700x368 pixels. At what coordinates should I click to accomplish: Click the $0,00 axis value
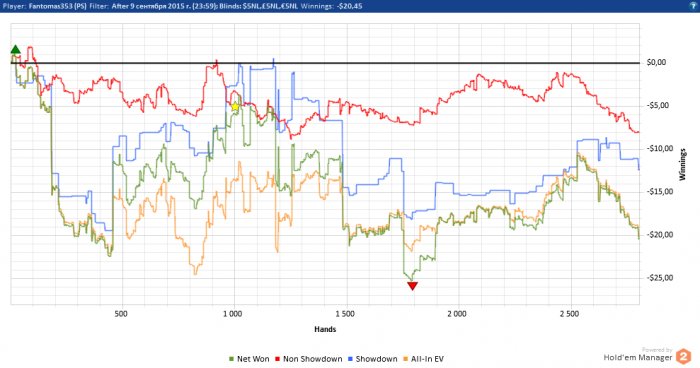(656, 62)
